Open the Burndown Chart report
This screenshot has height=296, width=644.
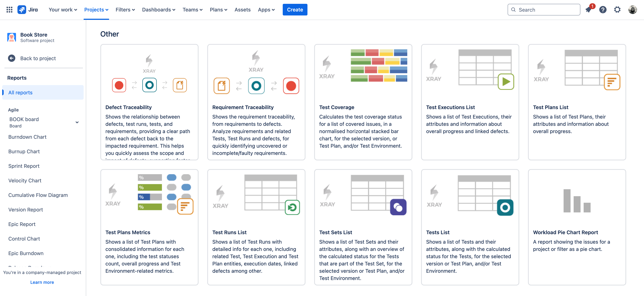[x=27, y=137]
